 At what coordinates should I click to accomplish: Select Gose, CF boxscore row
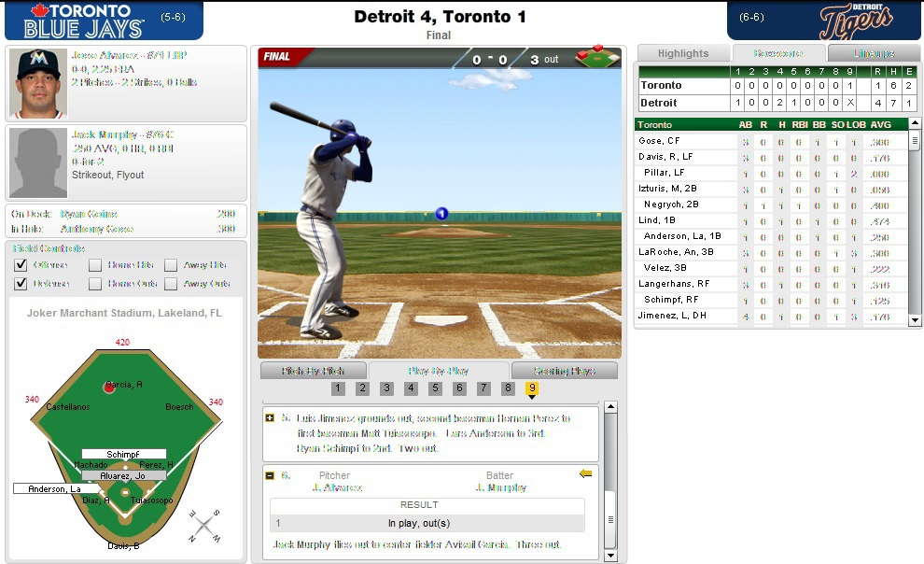point(771,141)
